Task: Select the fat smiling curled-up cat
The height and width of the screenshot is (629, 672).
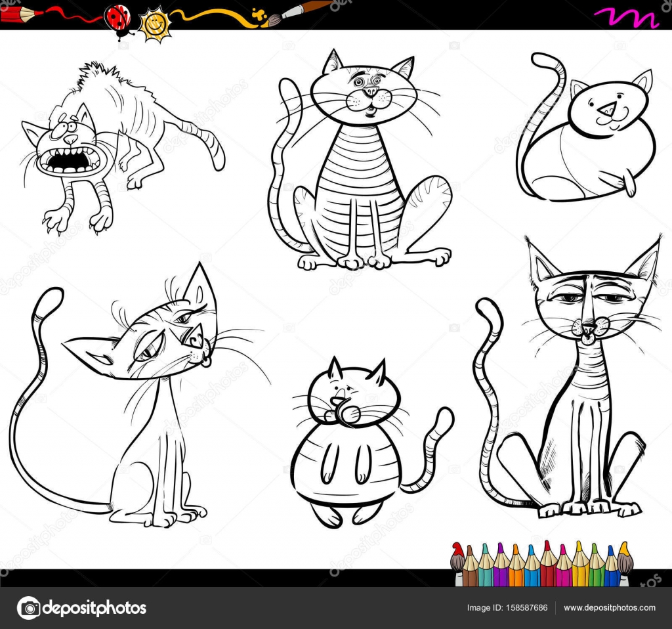Action: click(x=586, y=127)
